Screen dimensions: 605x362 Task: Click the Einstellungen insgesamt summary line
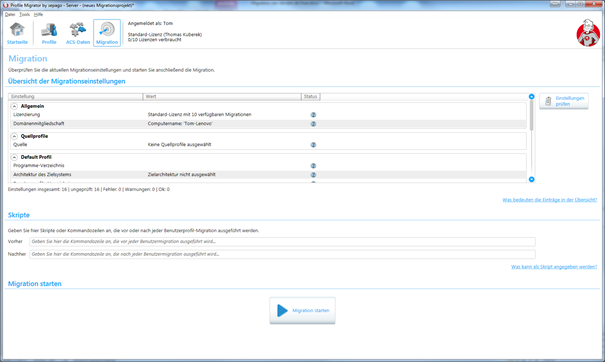click(x=89, y=189)
